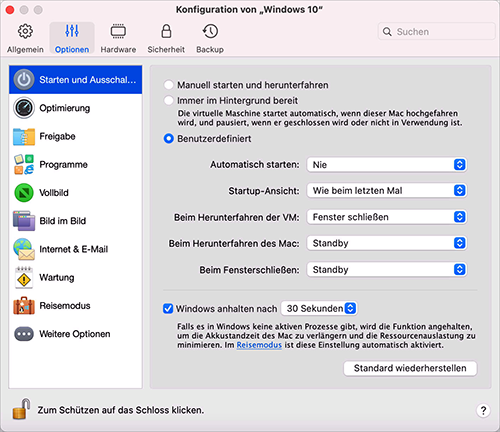
Task: Select Manuell starten und herunterfahren radio button
Action: tap(169, 85)
